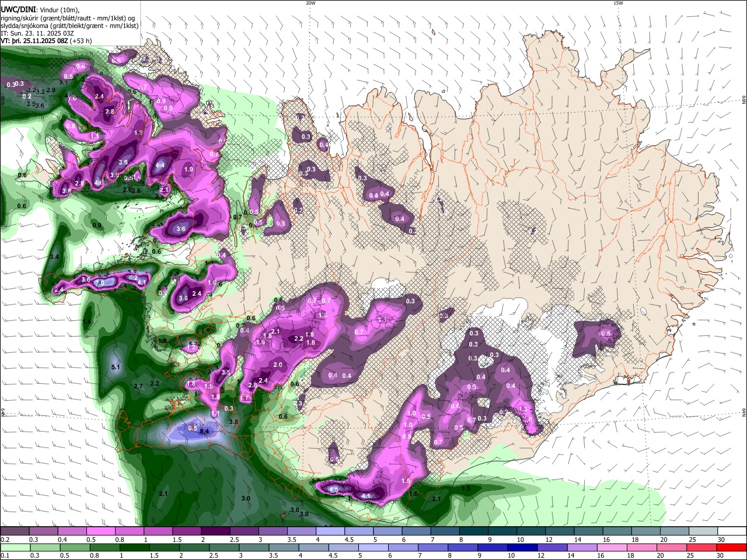Click the '4.2' snowfall value on the map
747x560 pixels.
coord(132,277)
